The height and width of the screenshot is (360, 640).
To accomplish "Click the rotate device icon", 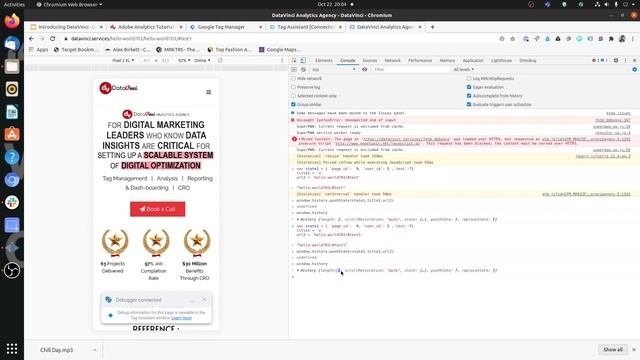I will click(x=220, y=60).
